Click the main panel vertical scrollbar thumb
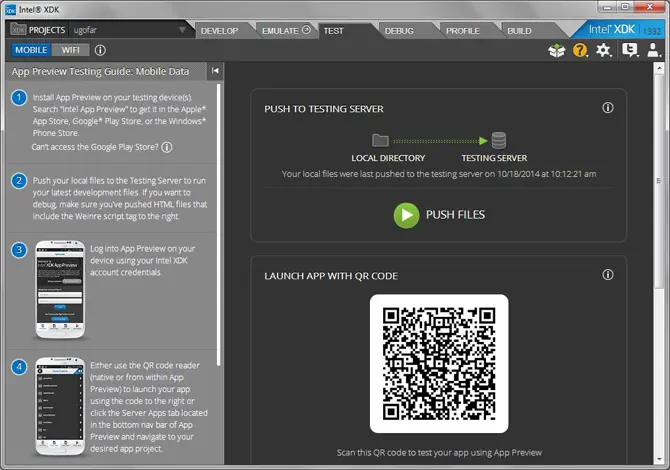Screen dimensions: 670x470 (659, 180)
